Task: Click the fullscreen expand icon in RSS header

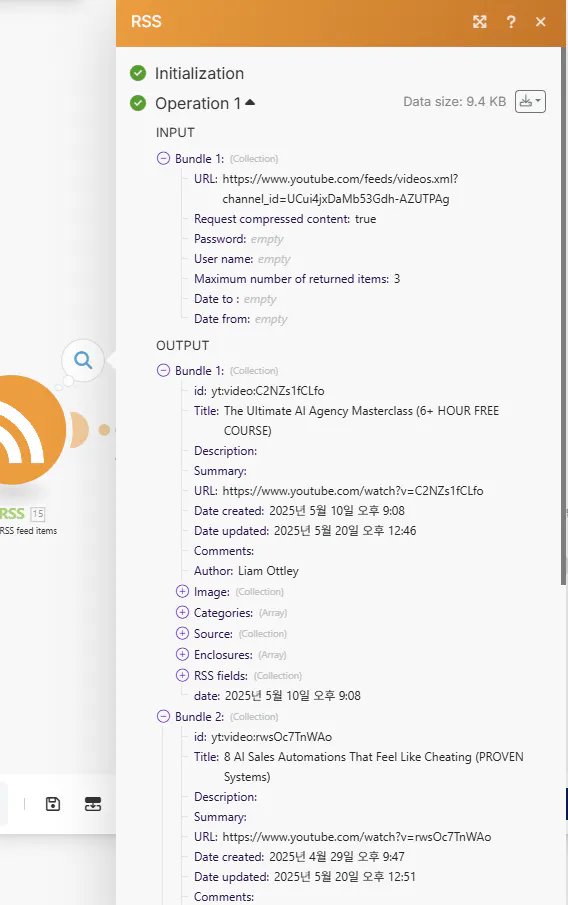Action: point(480,22)
